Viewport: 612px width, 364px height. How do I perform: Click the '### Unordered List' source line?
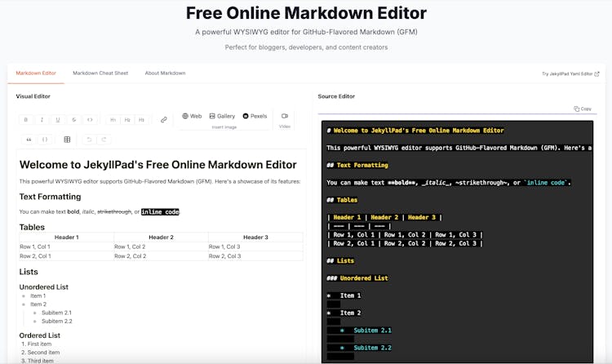click(357, 278)
